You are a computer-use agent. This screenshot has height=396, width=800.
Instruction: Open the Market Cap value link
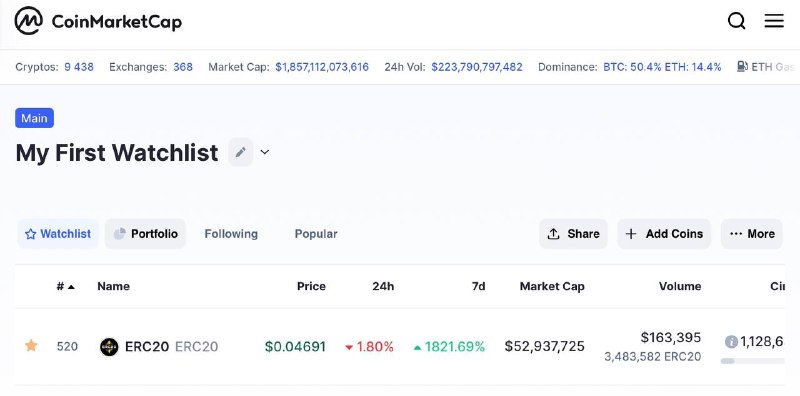point(544,346)
